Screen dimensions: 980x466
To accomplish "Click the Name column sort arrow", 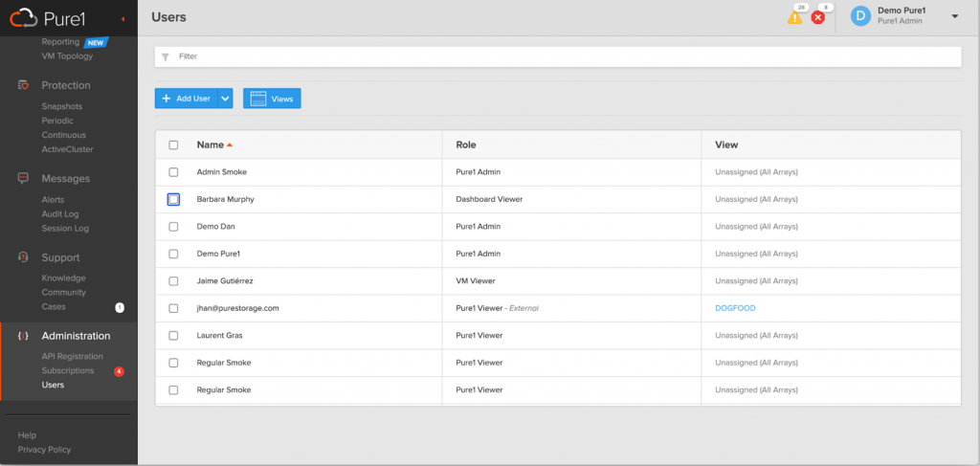I will point(230,144).
